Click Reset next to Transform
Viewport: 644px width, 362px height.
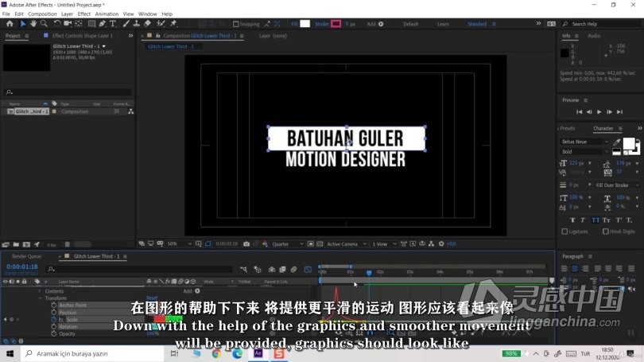click(x=152, y=298)
